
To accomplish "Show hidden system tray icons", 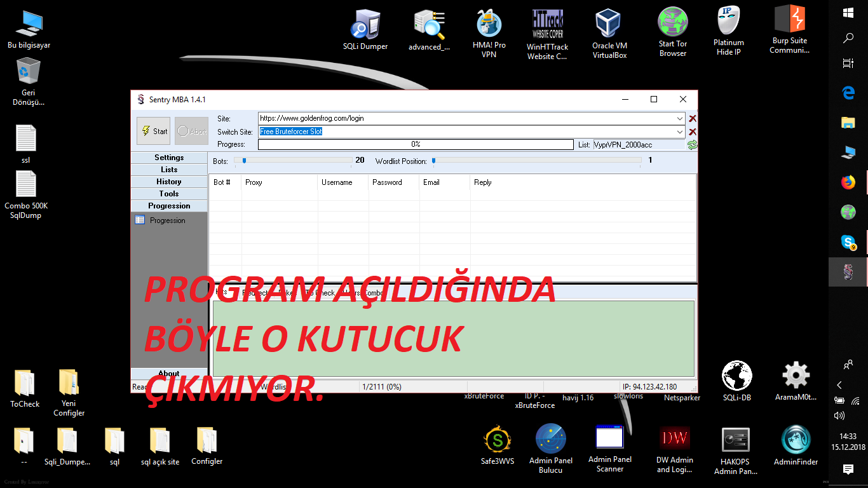I will (x=839, y=385).
